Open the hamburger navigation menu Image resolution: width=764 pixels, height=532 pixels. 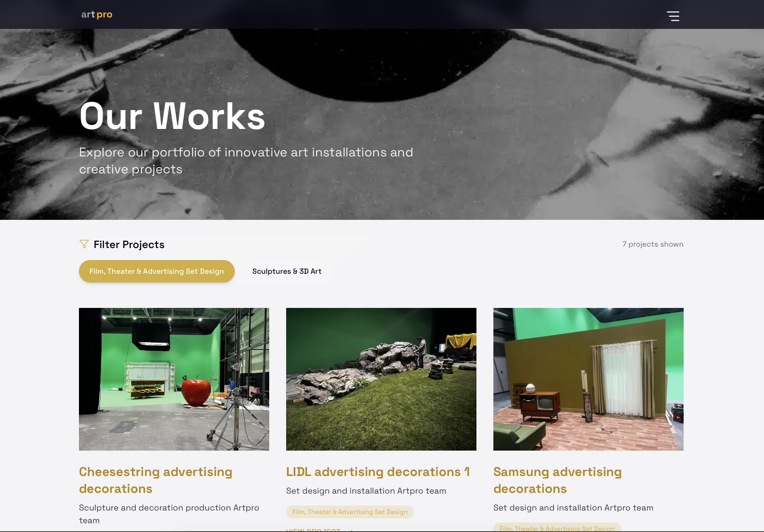coord(673,16)
